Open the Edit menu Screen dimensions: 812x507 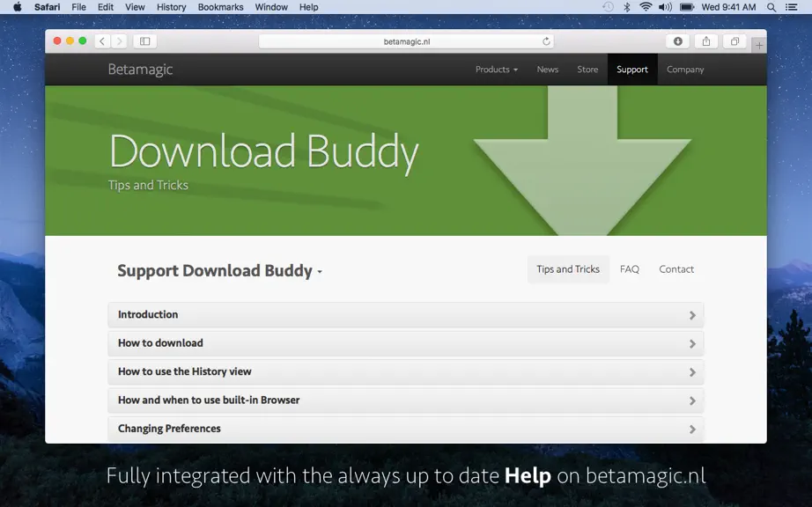[106, 7]
